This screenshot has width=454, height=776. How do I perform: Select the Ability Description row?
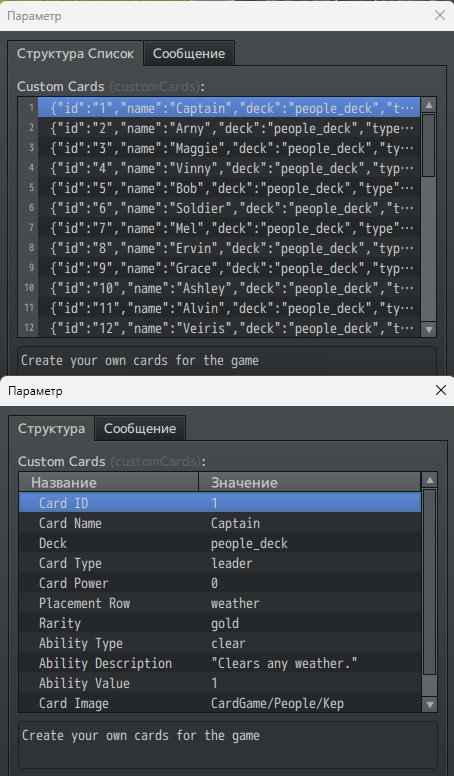pos(220,663)
